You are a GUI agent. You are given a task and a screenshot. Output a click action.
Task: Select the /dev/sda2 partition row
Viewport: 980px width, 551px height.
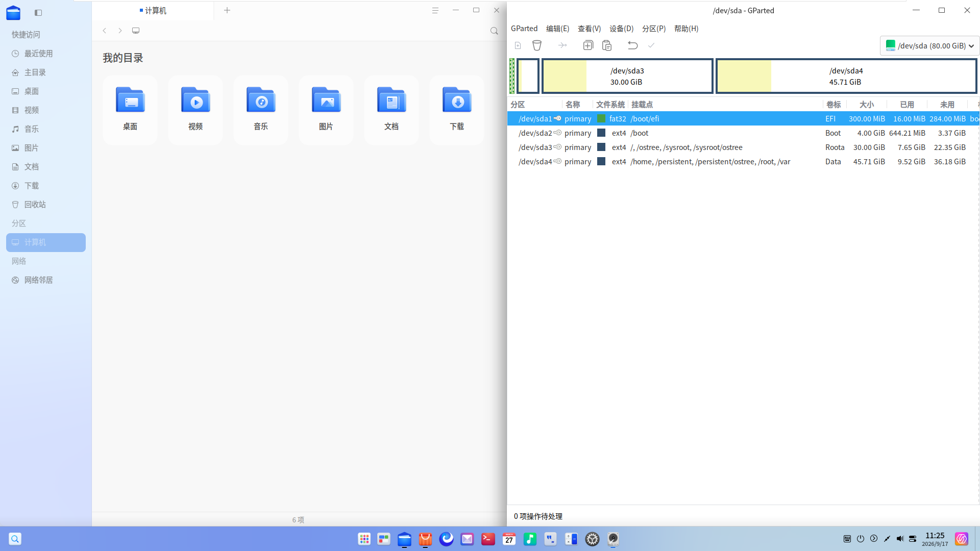tap(743, 133)
